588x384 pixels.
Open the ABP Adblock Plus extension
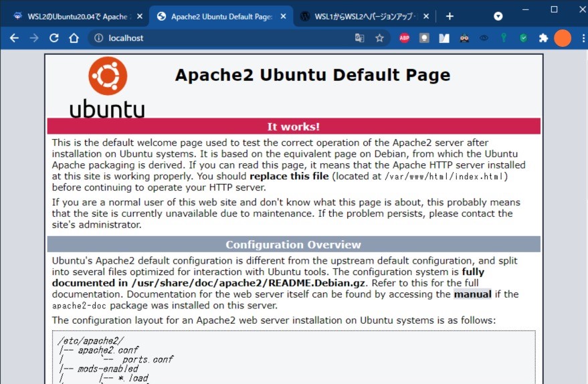[404, 38]
